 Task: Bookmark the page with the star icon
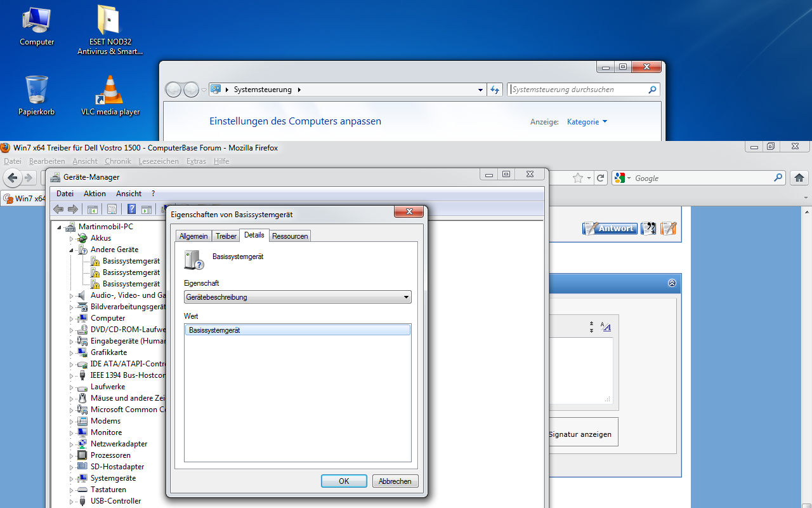click(578, 178)
